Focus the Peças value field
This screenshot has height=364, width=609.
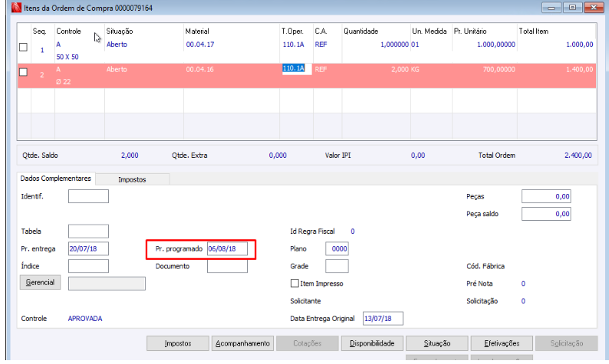coord(546,196)
